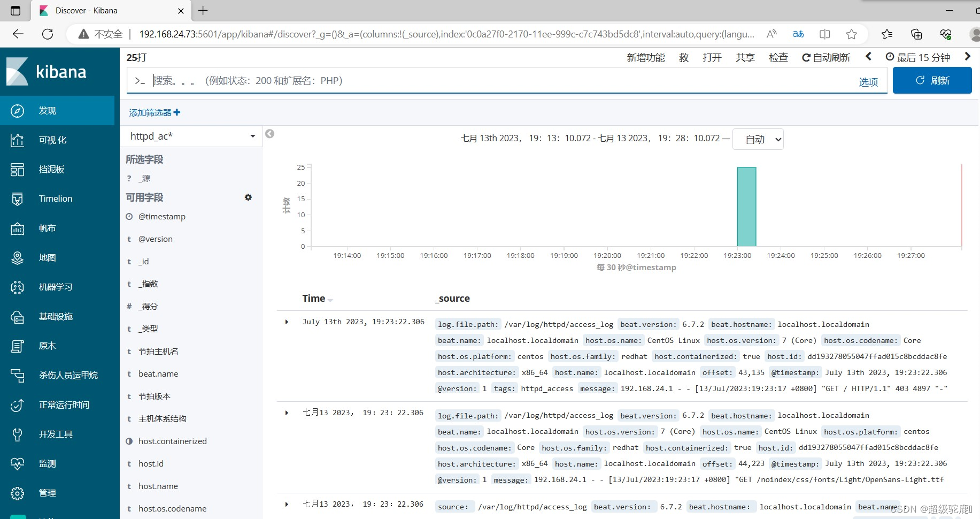Viewport: 980px width, 519px height.
Task: Open the 最后 15 分钟 time picker
Action: [x=918, y=57]
